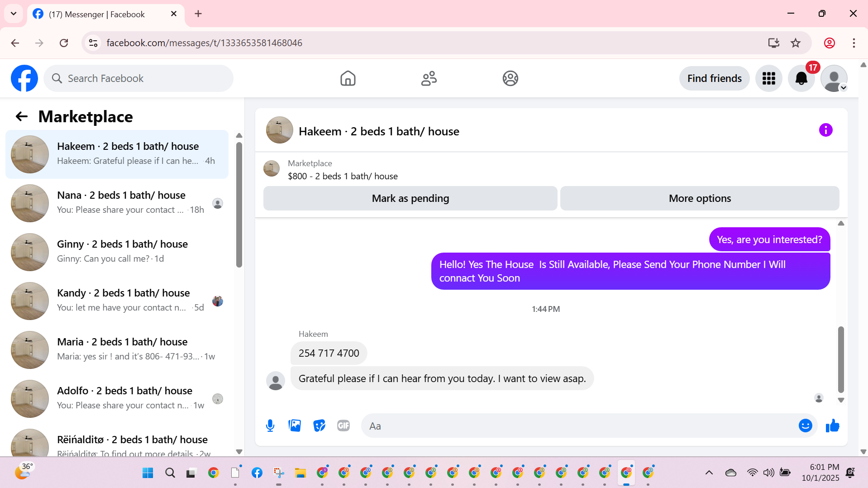Click the message area scrollbar thumb

[841, 359]
